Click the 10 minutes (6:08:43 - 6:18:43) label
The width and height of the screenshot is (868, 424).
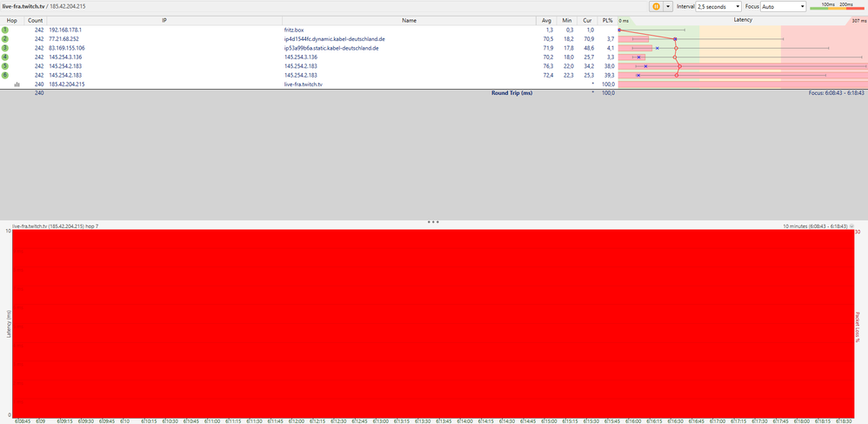tap(815, 226)
